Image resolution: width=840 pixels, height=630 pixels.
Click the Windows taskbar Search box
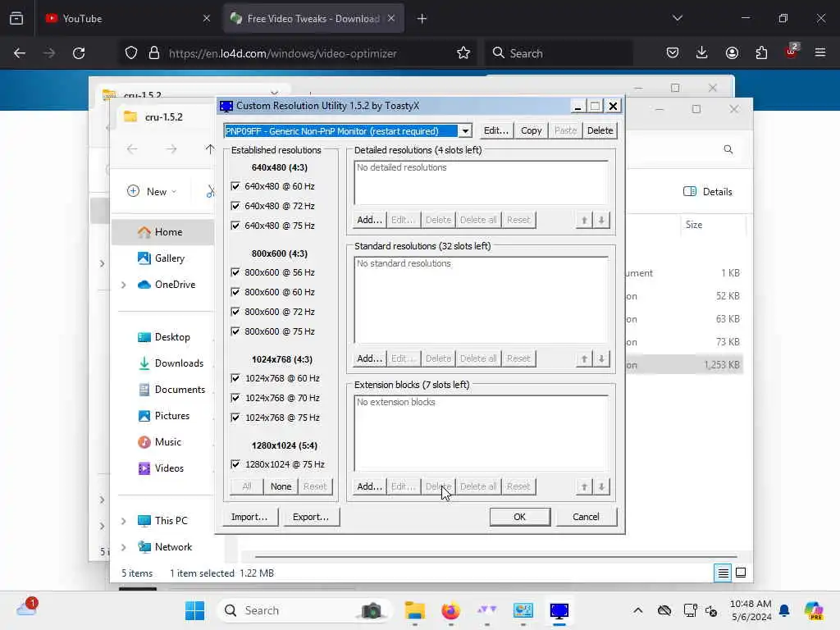click(304, 610)
